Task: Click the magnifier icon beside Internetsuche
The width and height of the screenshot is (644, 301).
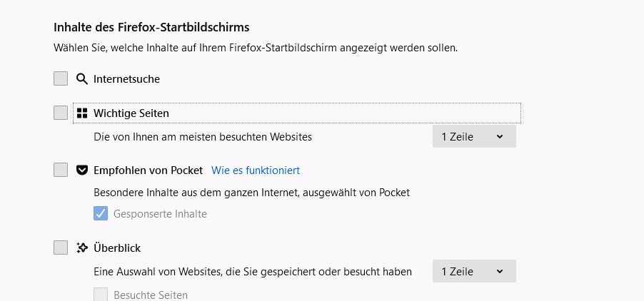Action: (82, 79)
